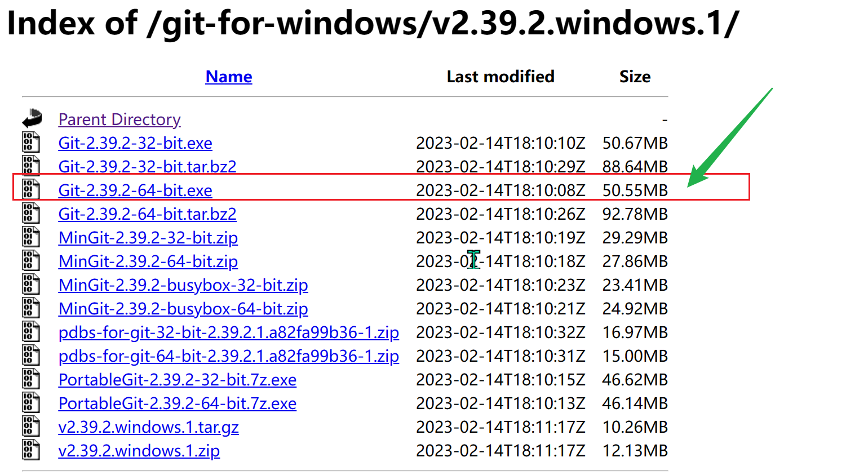This screenshot has height=475, width=868.
Task: Click size value 16.97MB
Action: click(635, 332)
